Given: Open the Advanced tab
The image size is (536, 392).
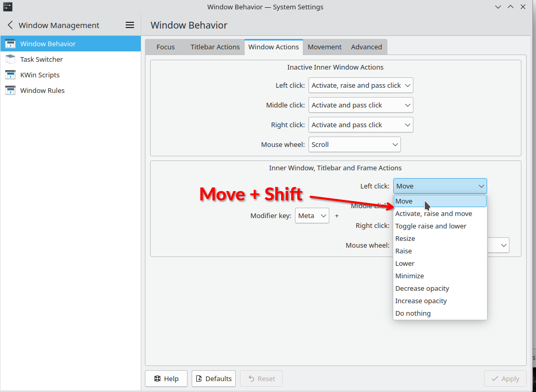Looking at the screenshot, I should click(x=366, y=47).
